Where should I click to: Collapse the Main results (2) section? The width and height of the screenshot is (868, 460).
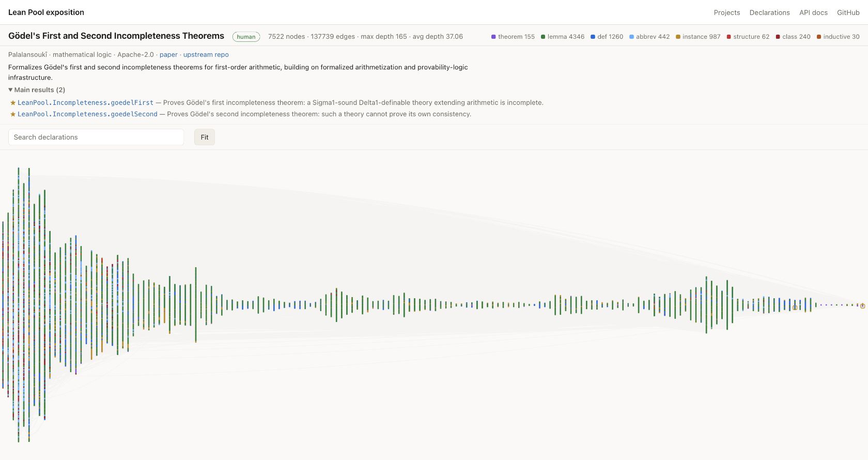(x=37, y=90)
